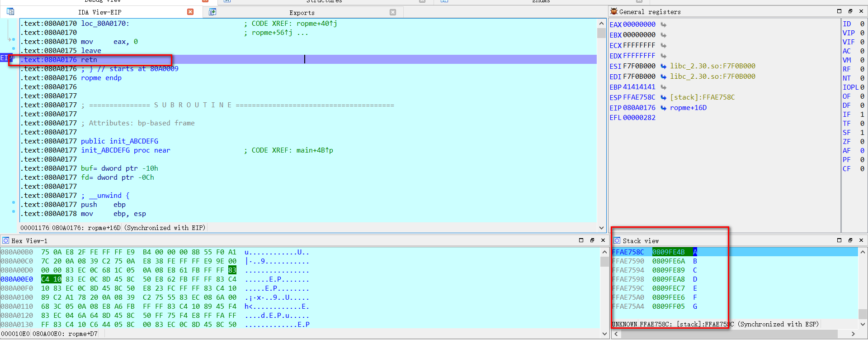This screenshot has width=868, height=340.
Task: Toggle the ID flag value
Action: click(x=862, y=24)
